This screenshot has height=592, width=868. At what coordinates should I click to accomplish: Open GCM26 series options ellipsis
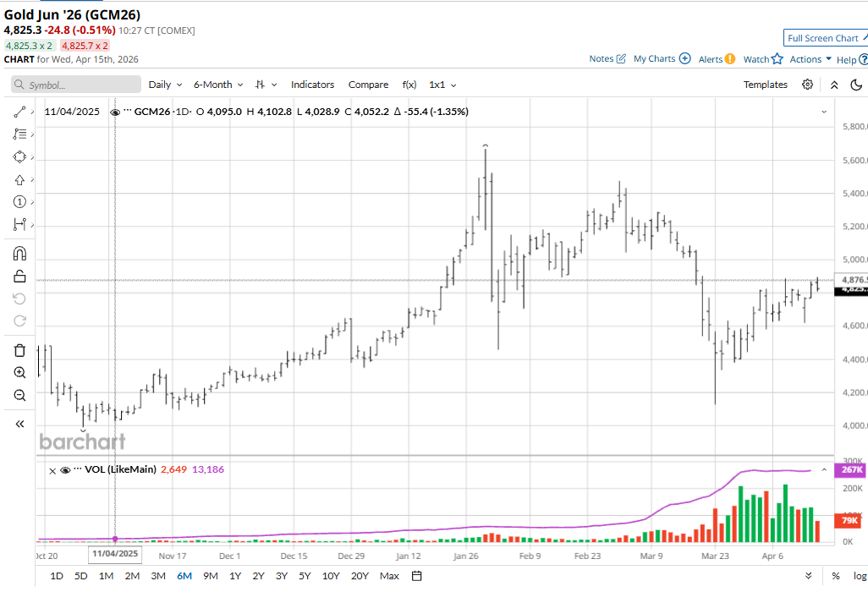tap(128, 111)
